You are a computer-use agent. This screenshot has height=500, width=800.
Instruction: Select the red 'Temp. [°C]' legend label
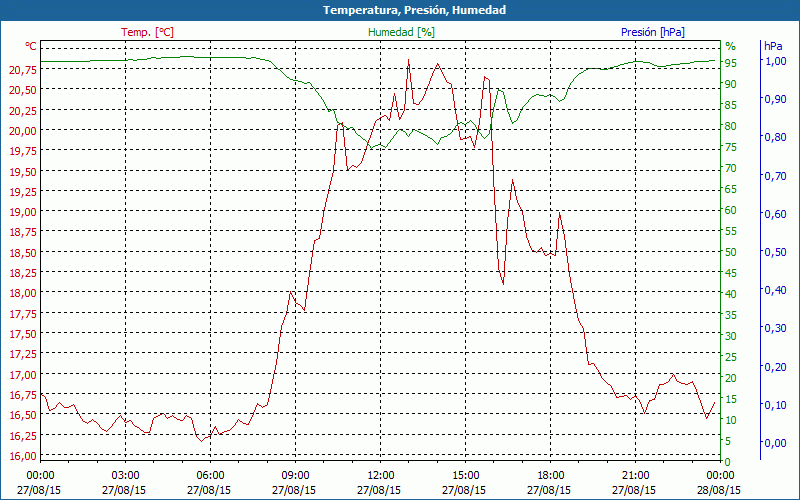147,32
